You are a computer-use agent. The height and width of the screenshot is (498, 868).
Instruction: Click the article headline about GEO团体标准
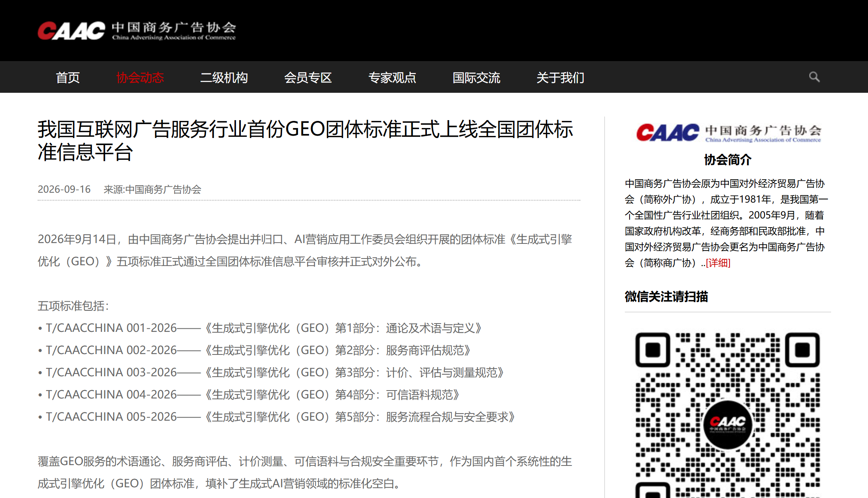305,140
